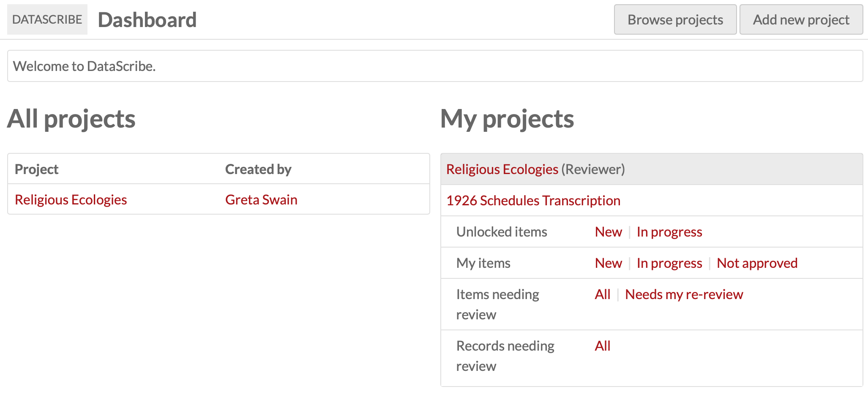Open Religious Ecologies (Reviewer) link in My projects
This screenshot has width=868, height=403.
click(502, 169)
